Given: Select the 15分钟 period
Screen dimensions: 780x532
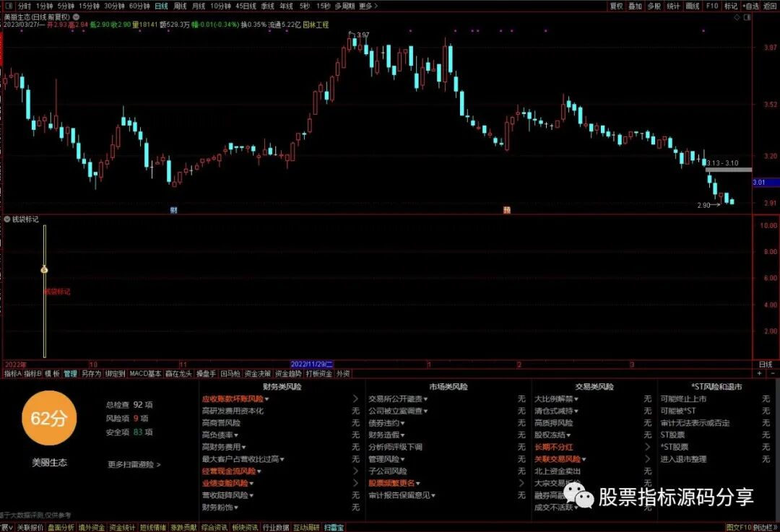Looking at the screenshot, I should click(x=89, y=6).
